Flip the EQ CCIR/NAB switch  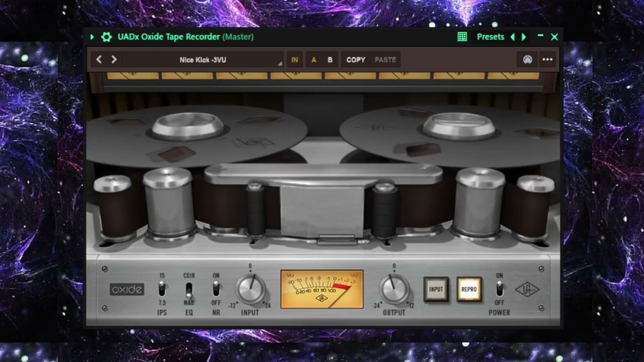point(189,289)
